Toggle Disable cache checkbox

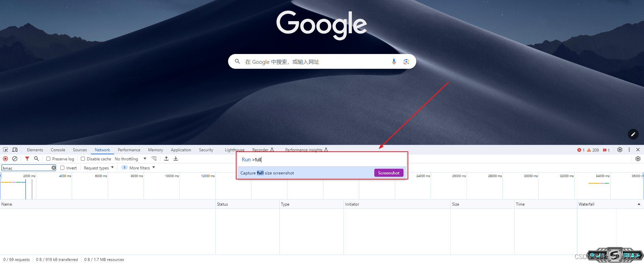click(x=83, y=159)
